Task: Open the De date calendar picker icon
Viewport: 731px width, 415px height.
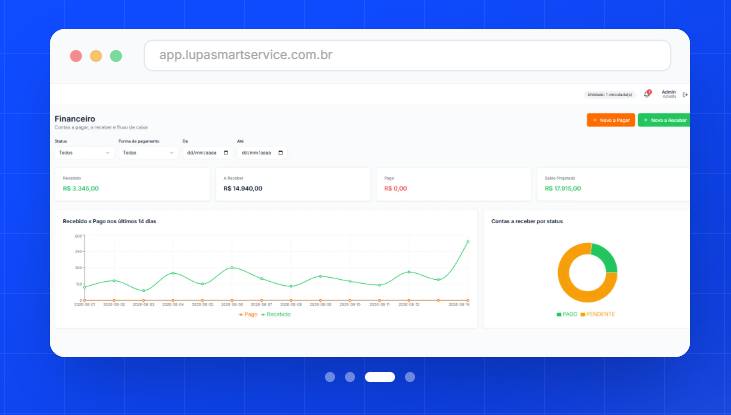Action: coord(226,153)
